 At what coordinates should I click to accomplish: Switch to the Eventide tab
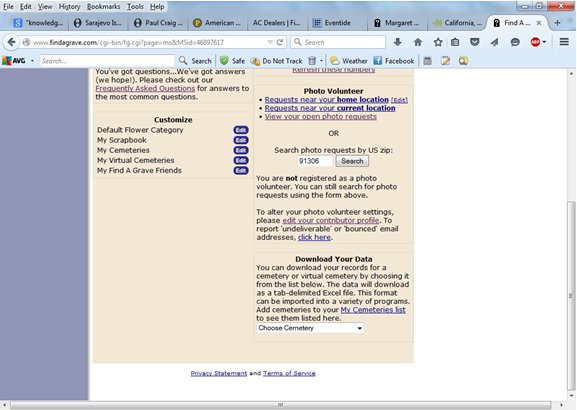coord(337,23)
